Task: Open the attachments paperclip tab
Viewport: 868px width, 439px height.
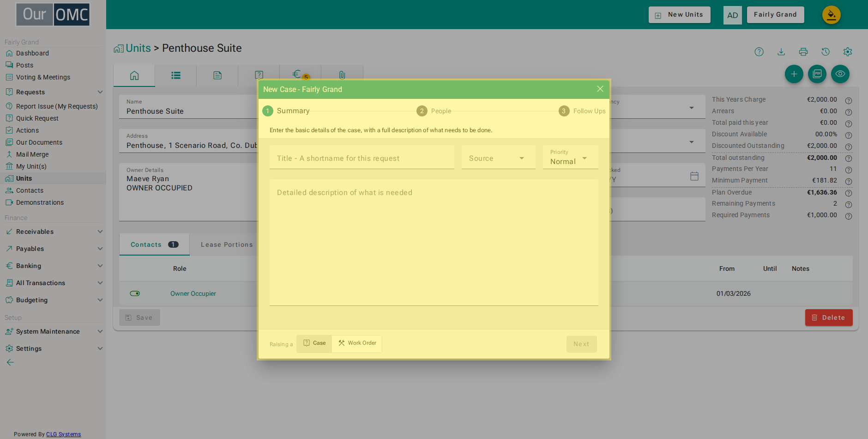Action: [x=342, y=75]
